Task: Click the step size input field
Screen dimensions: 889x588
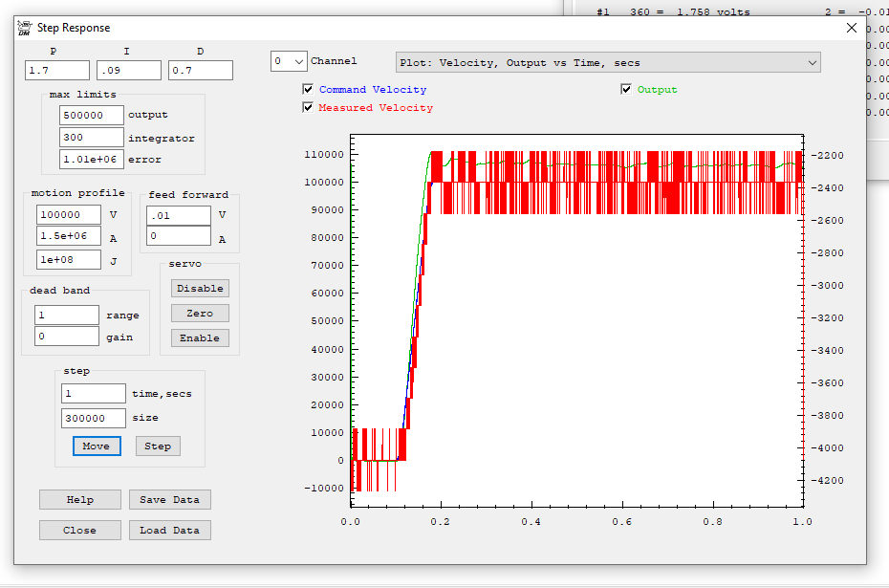Action: pos(94,418)
